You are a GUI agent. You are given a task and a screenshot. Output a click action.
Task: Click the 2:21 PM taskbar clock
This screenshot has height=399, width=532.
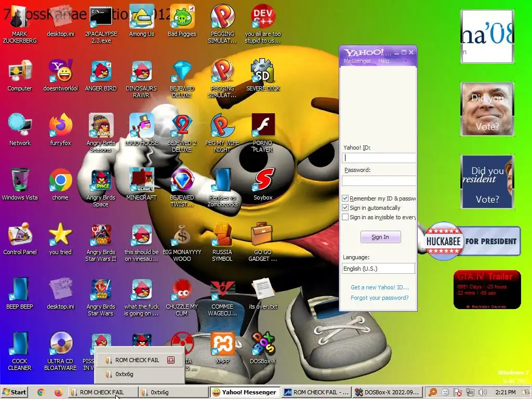pyautogui.click(x=506, y=392)
